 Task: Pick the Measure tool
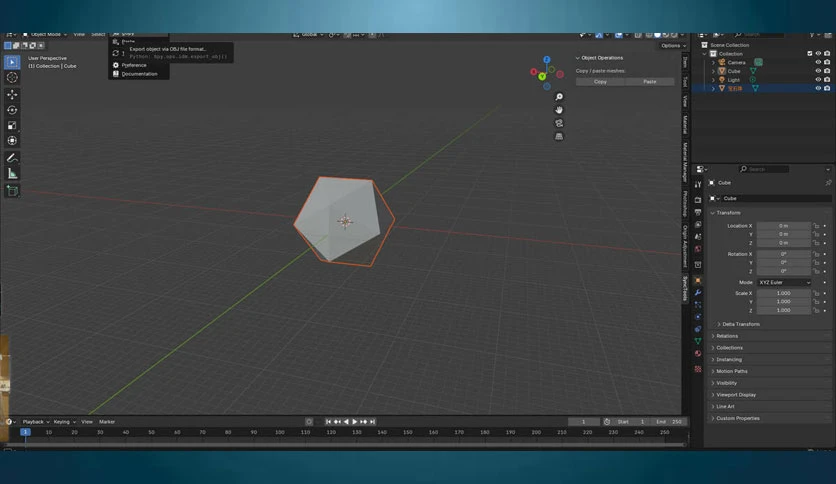(x=12, y=174)
